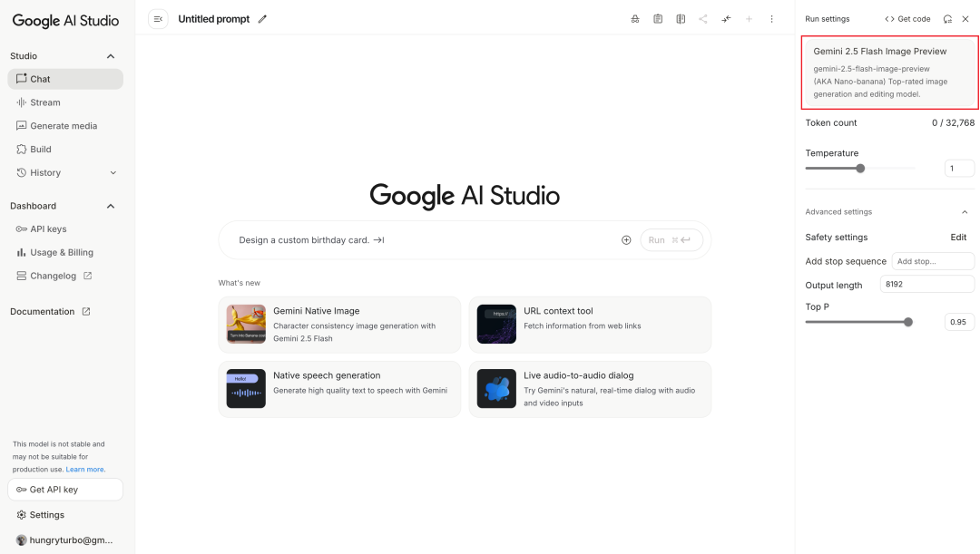Open the more options kebab menu
This screenshot has width=980, height=554.
tap(771, 18)
